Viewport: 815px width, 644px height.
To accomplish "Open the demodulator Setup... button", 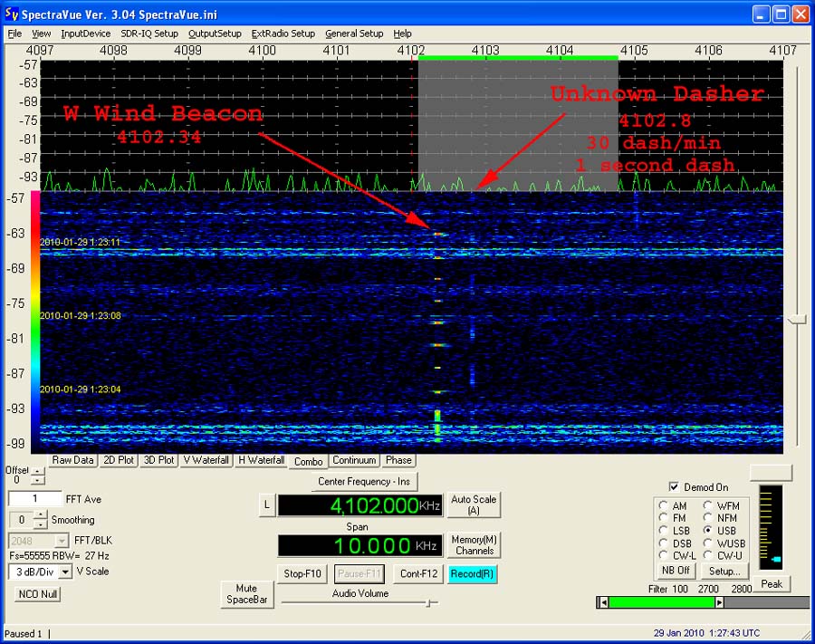I will [724, 572].
